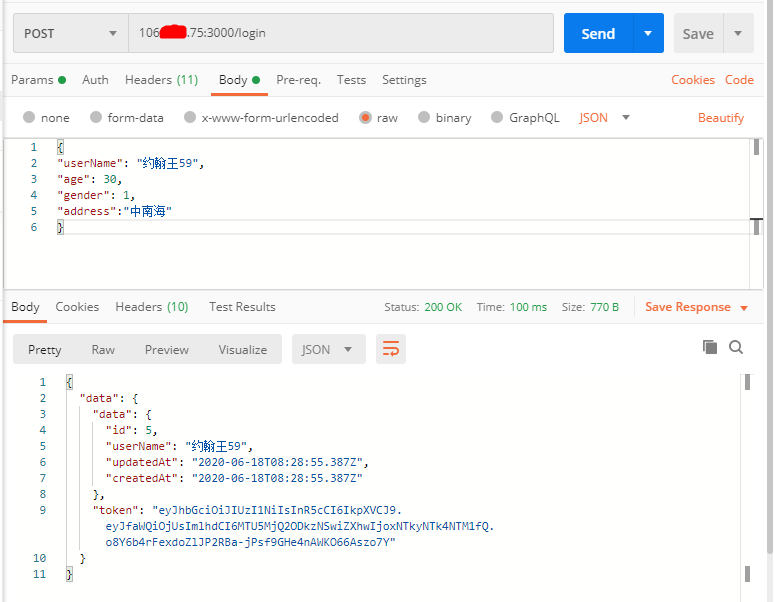
Task: Select the Visualize response view
Action: click(x=243, y=349)
